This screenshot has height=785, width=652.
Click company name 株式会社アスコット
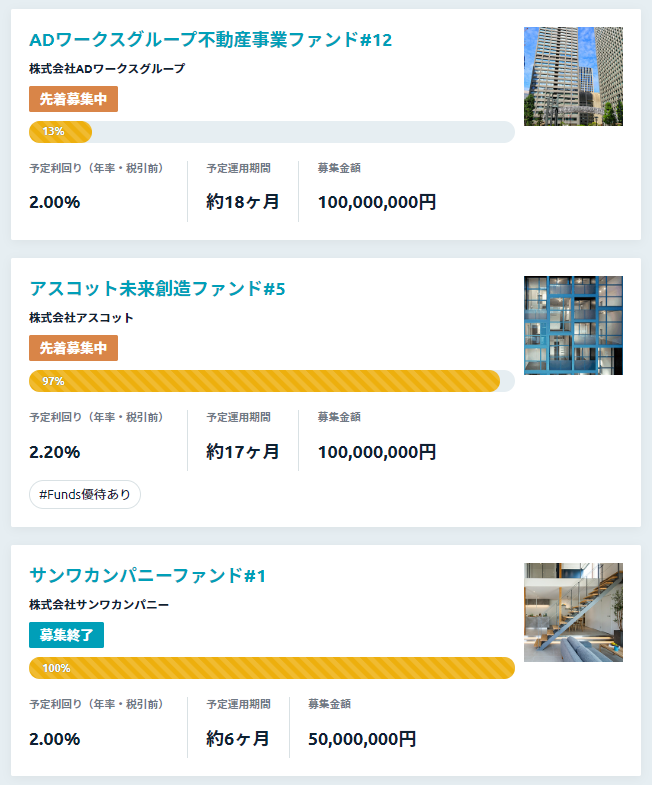click(81, 318)
